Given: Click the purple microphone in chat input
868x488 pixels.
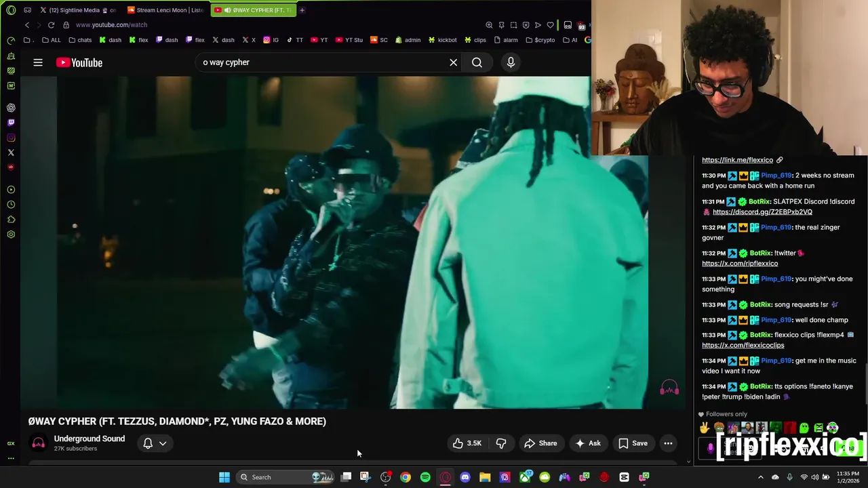Looking at the screenshot, I should [710, 448].
